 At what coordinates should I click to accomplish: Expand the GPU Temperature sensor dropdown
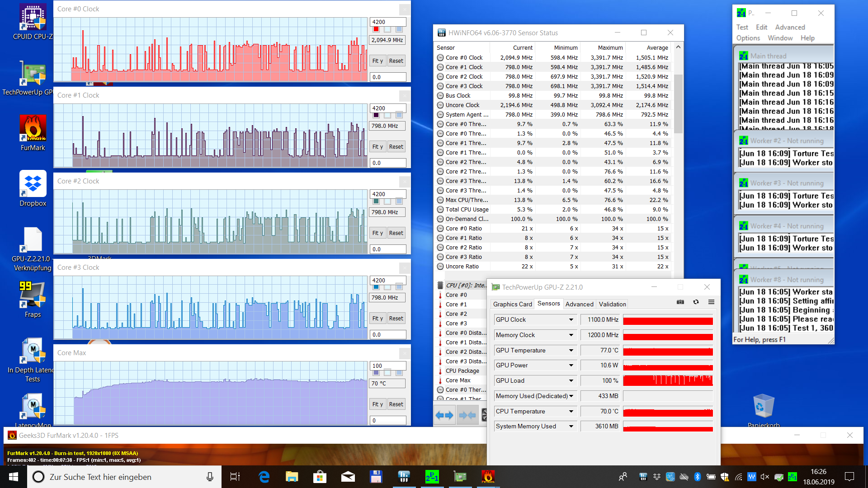(x=571, y=351)
